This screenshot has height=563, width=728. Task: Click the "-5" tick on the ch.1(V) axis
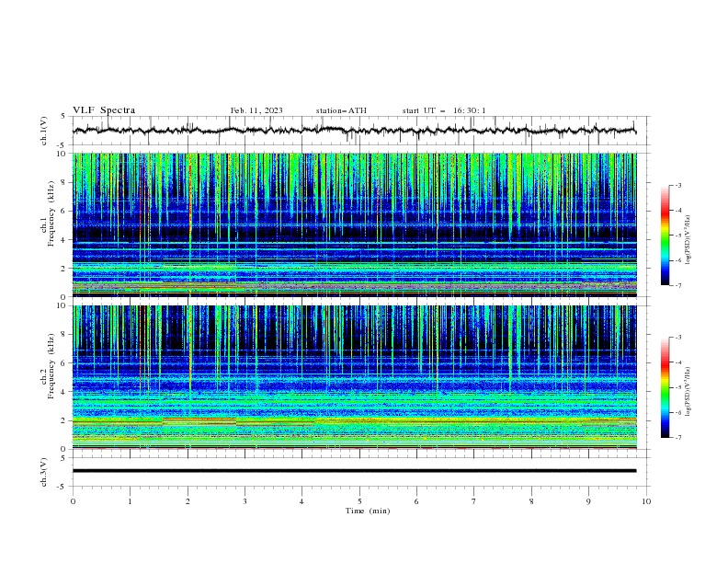click(63, 145)
